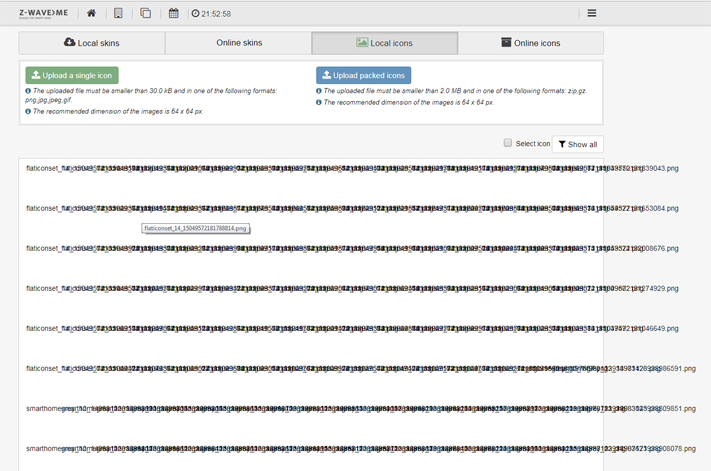Open the hamburger main menu
This screenshot has width=711, height=471.
coord(592,13)
